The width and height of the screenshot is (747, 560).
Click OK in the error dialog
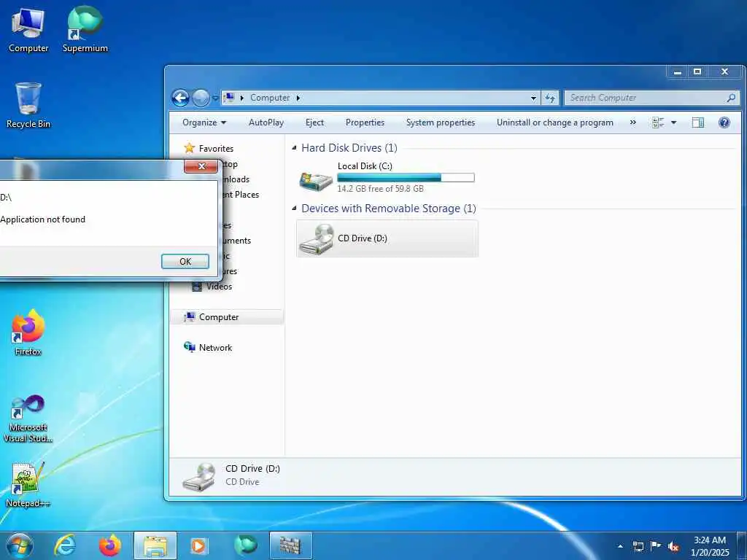185,262
